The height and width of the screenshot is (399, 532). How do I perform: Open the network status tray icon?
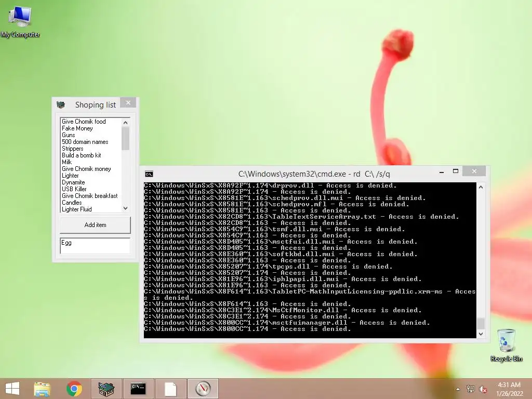coord(470,389)
